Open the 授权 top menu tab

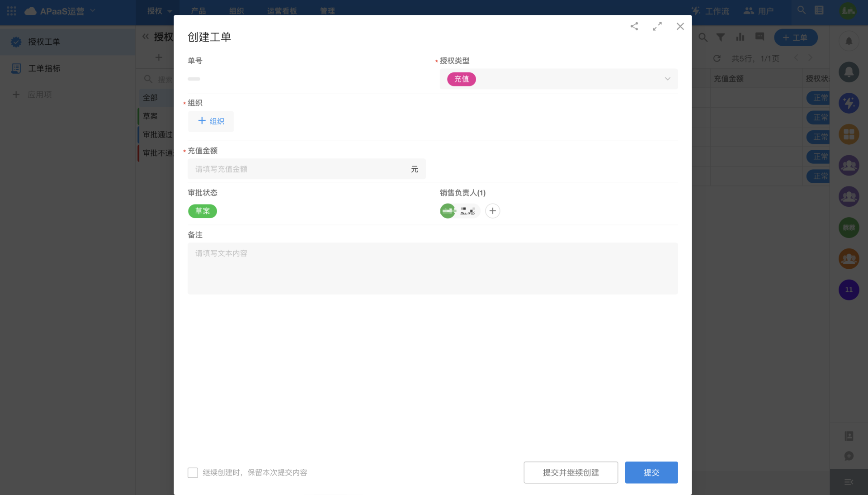click(x=155, y=11)
